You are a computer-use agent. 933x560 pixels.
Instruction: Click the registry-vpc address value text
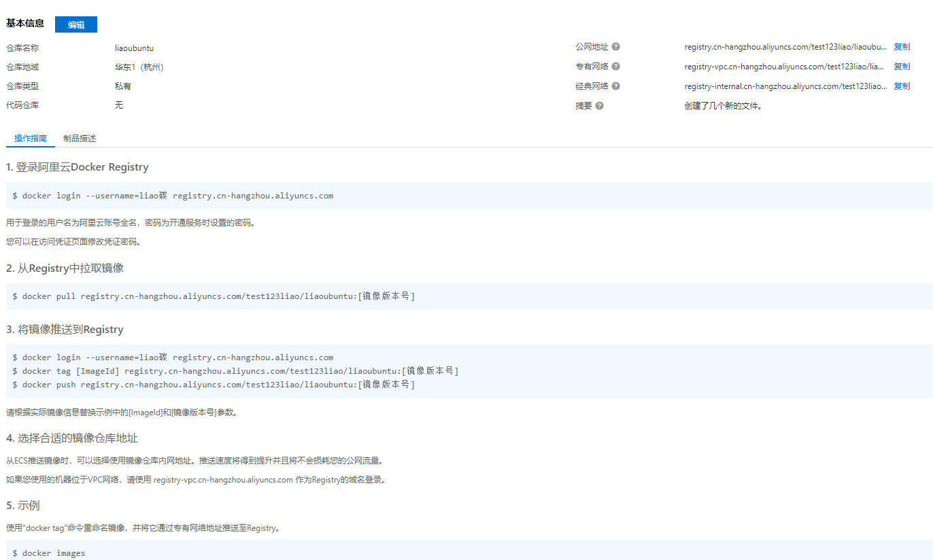782,66
